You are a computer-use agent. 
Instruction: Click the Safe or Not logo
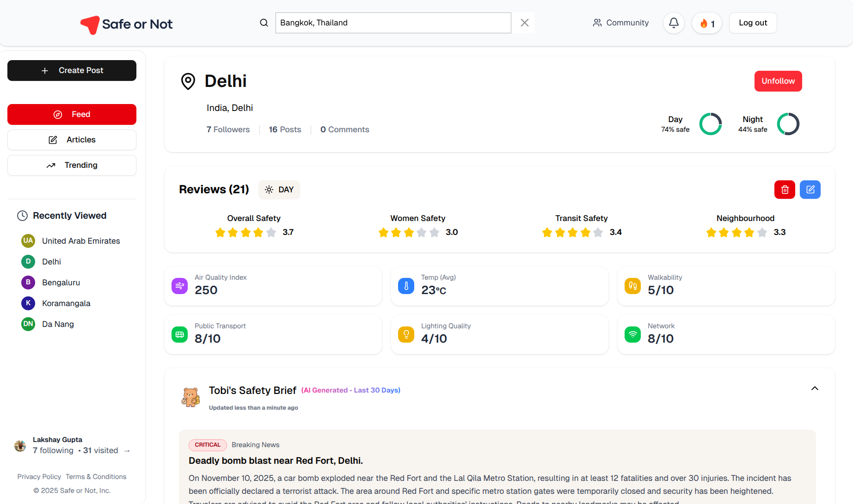[126, 24]
